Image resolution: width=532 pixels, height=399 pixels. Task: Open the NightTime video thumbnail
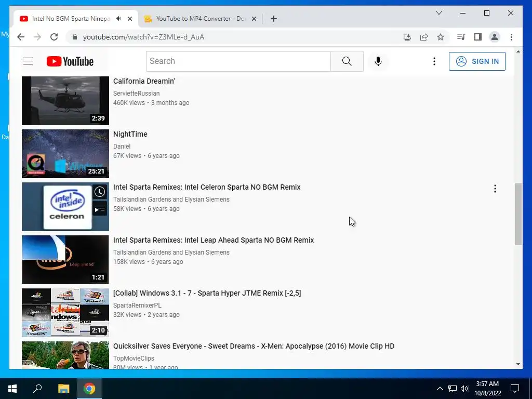coord(65,154)
